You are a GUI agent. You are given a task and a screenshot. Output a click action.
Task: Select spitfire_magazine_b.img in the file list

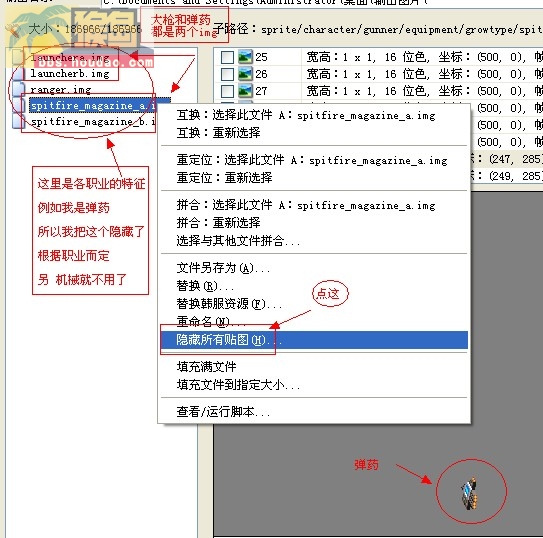point(93,122)
